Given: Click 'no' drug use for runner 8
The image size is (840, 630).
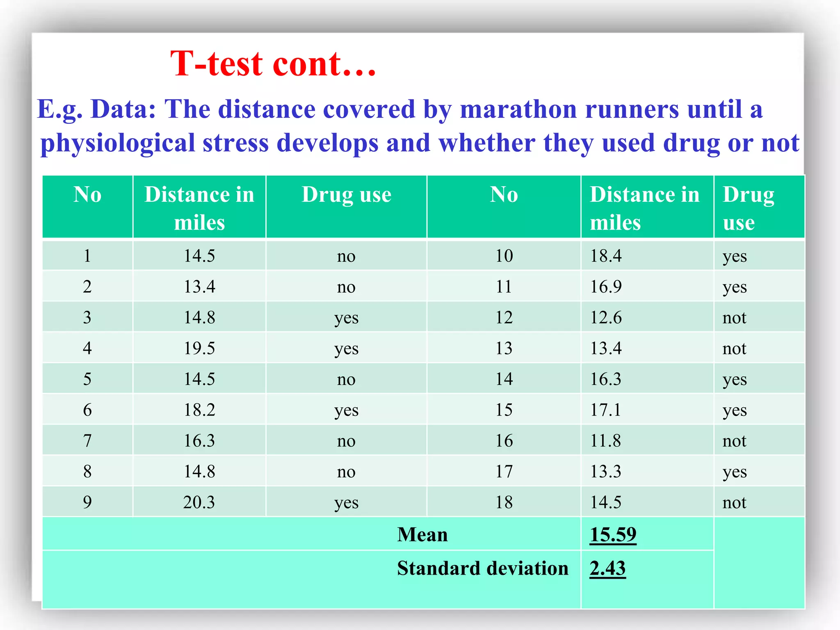Looking at the screenshot, I should tap(346, 472).
